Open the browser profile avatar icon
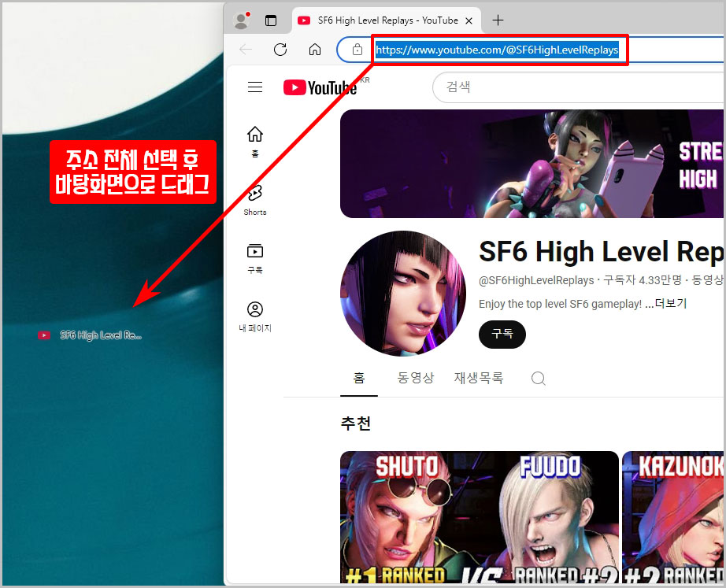 (x=241, y=20)
